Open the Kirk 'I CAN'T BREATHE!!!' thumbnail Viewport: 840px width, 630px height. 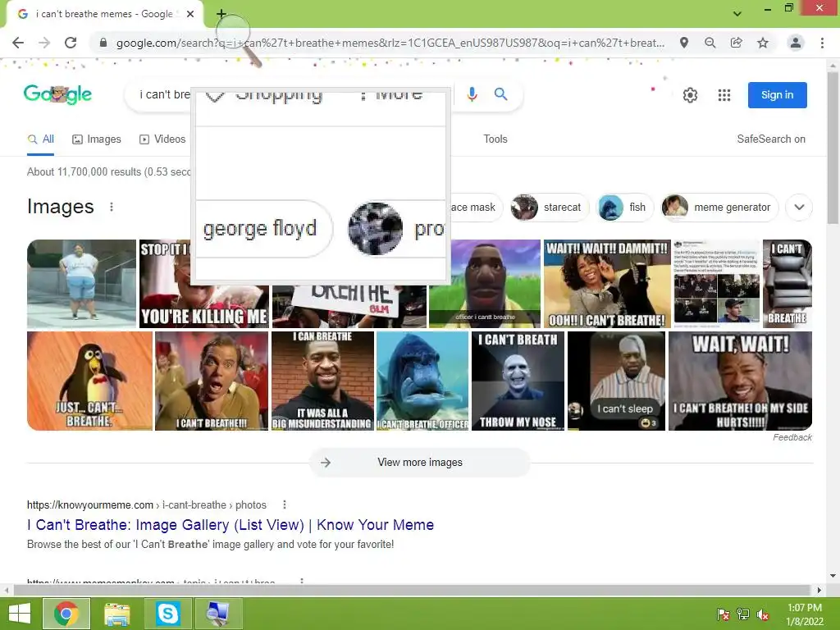pos(212,381)
